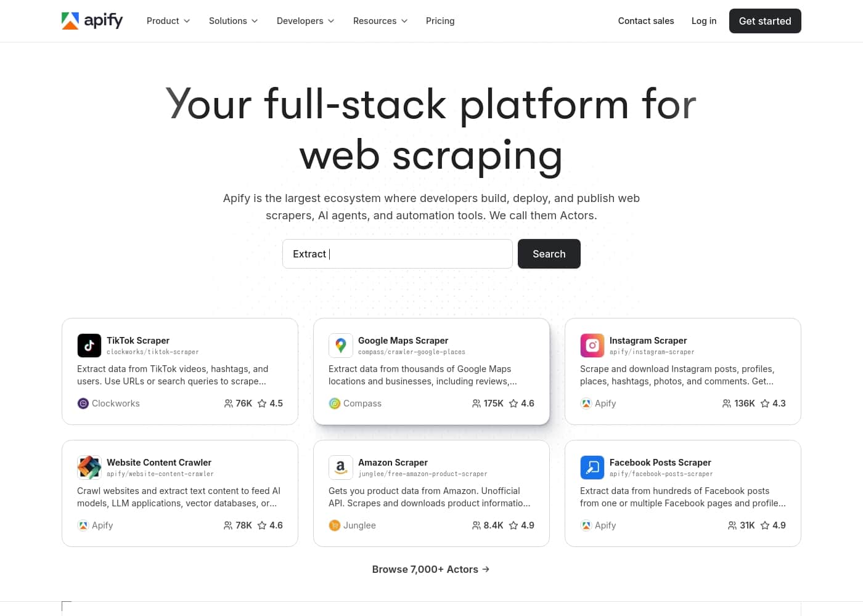The width and height of the screenshot is (863, 616).
Task: Click the Junglee author name
Action: [x=359, y=525]
